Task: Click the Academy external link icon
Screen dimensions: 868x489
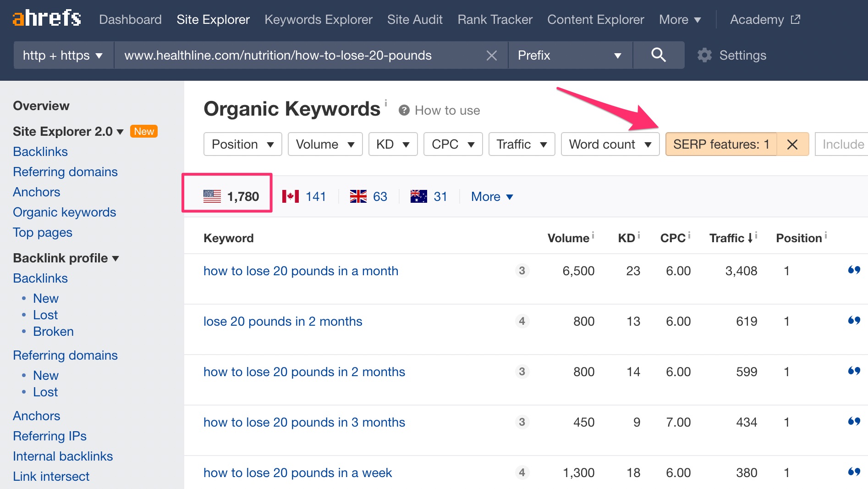Action: click(796, 19)
